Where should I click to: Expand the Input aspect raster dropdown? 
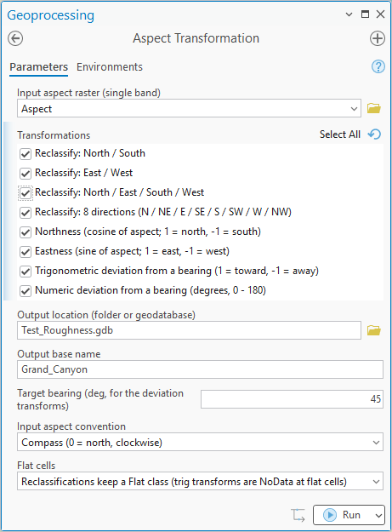pyautogui.click(x=354, y=109)
